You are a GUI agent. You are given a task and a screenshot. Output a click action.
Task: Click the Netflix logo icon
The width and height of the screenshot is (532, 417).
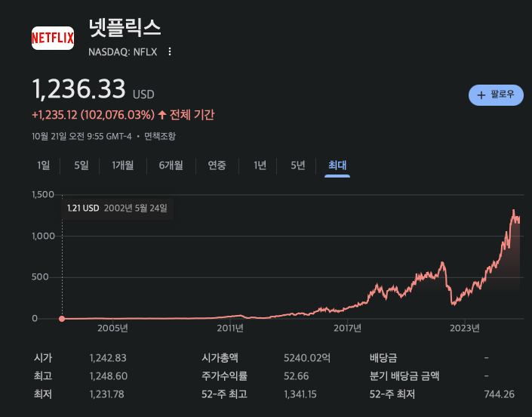point(53,37)
